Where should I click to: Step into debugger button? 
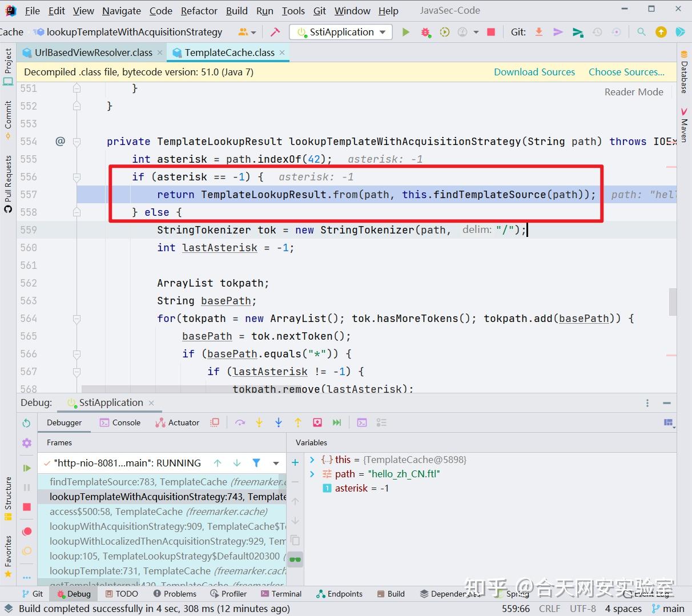(259, 422)
